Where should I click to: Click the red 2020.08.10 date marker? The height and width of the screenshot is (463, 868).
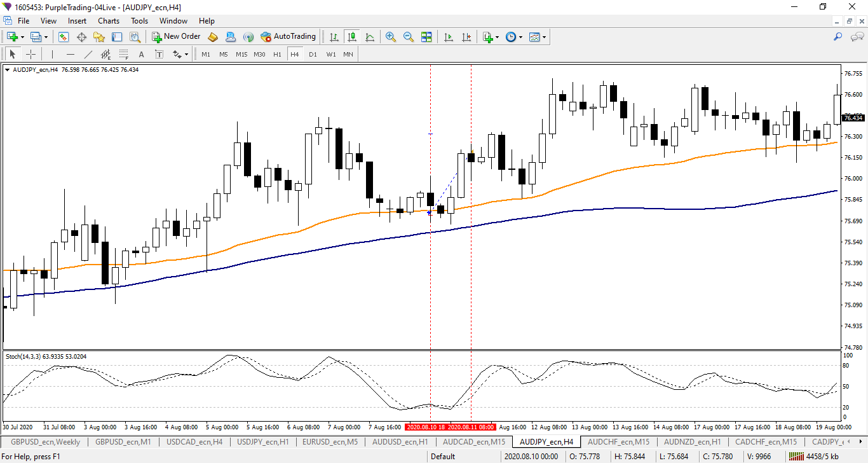pos(425,427)
